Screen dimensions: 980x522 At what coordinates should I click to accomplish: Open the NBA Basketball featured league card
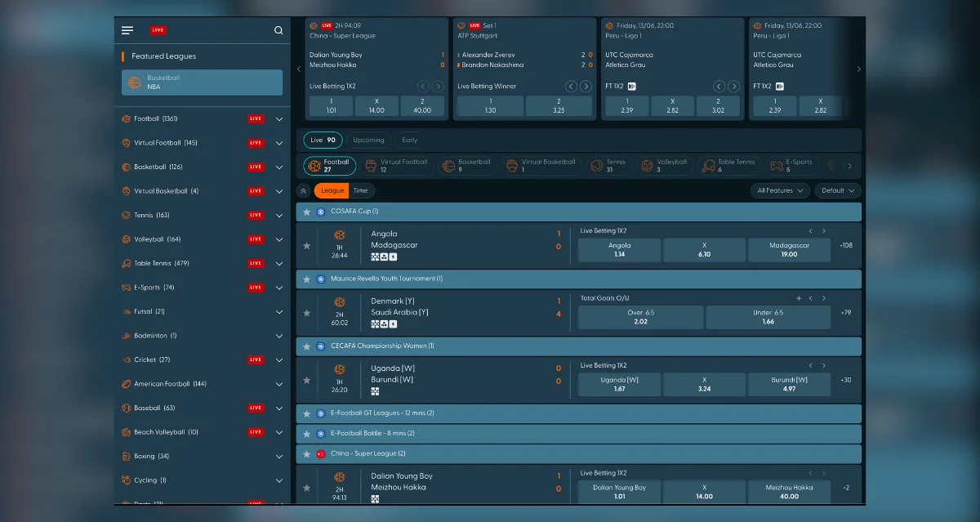click(202, 83)
